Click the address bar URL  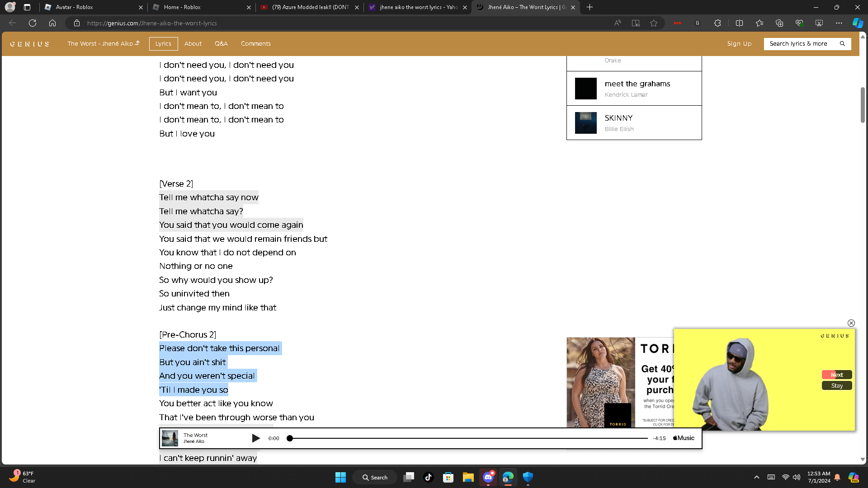pos(152,23)
